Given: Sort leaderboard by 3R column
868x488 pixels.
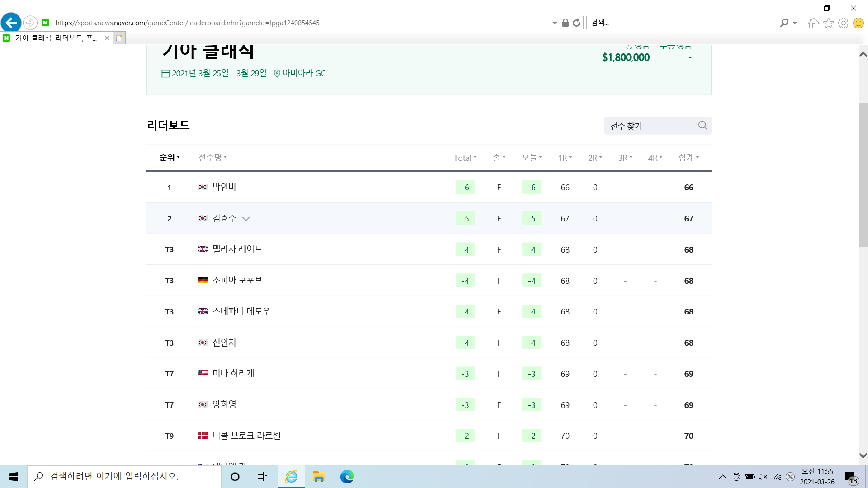Looking at the screenshot, I should 625,158.
